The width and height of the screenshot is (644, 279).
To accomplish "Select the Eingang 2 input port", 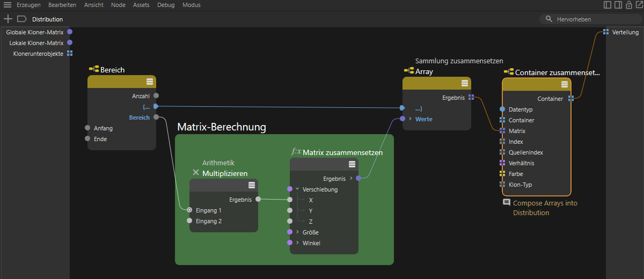I will [189, 221].
